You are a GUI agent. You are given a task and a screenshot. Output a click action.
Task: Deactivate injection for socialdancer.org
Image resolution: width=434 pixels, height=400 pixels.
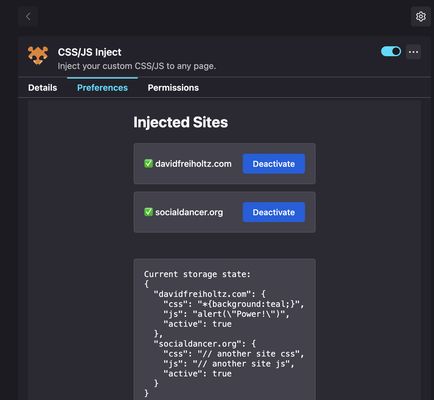click(274, 212)
